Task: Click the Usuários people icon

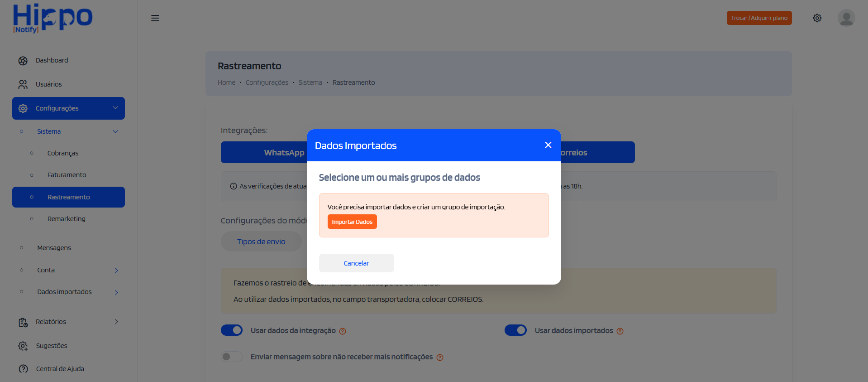Action: pos(23,84)
